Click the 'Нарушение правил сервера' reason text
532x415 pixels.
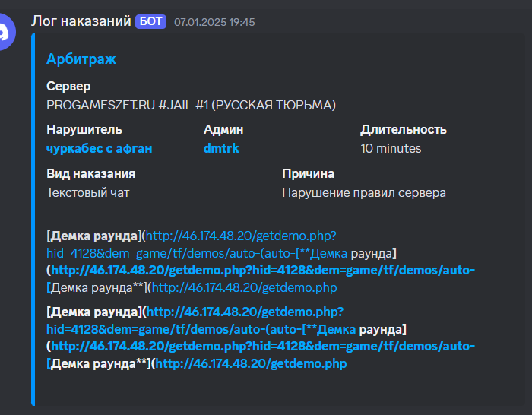[364, 193]
